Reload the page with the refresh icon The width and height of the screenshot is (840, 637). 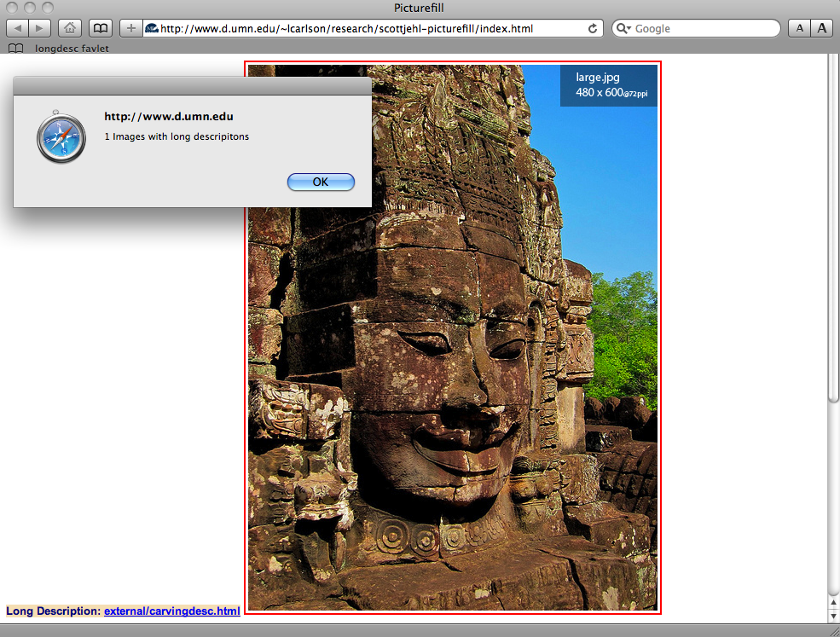pyautogui.click(x=593, y=28)
